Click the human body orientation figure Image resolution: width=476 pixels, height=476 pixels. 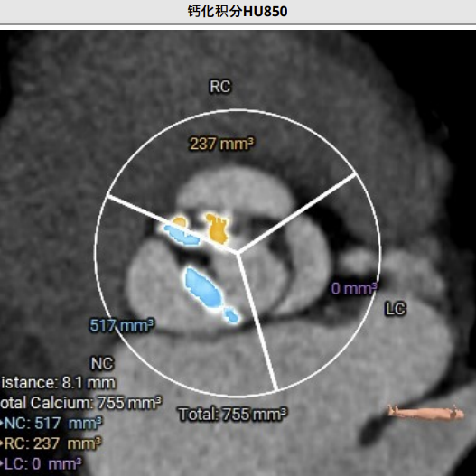pyautogui.click(x=425, y=413)
